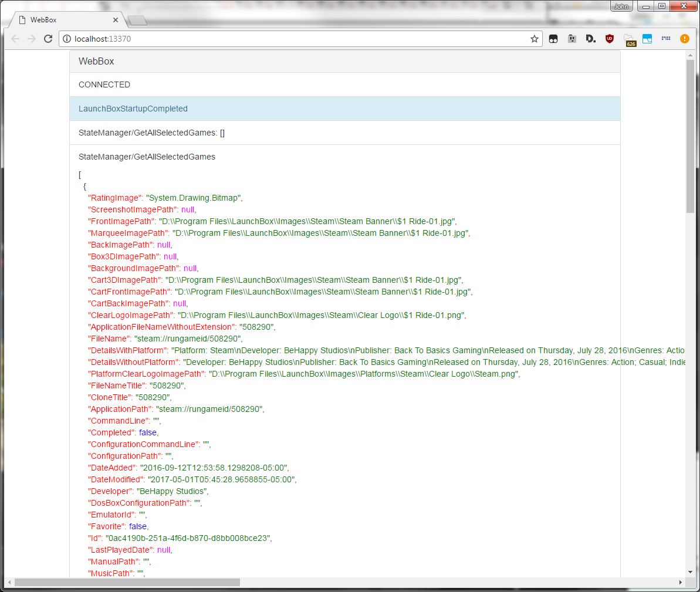Click the "CommandLine" key
700x592 pixels.
(x=119, y=421)
